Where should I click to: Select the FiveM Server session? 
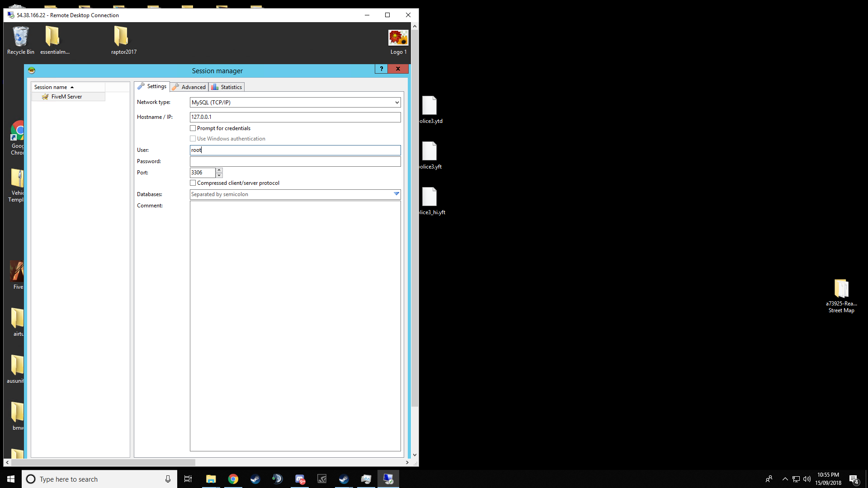tap(66, 97)
